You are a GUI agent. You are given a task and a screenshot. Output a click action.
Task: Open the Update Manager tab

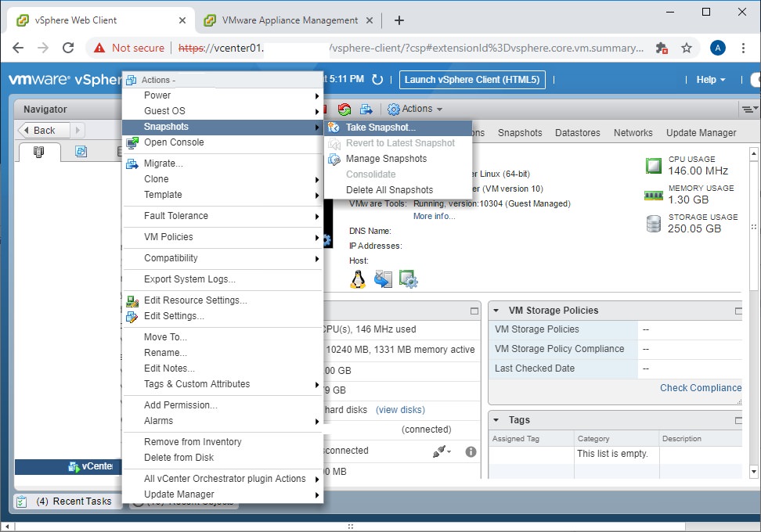click(x=701, y=133)
